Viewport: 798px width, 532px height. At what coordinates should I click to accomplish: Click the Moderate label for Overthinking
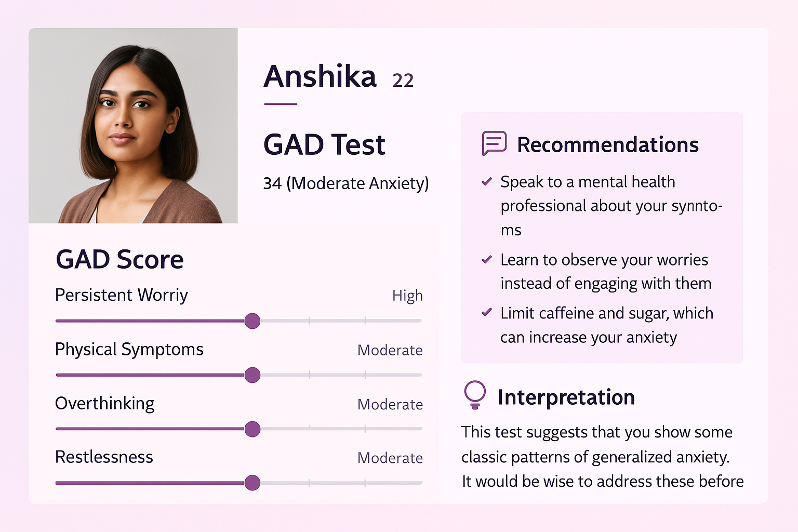[390, 404]
